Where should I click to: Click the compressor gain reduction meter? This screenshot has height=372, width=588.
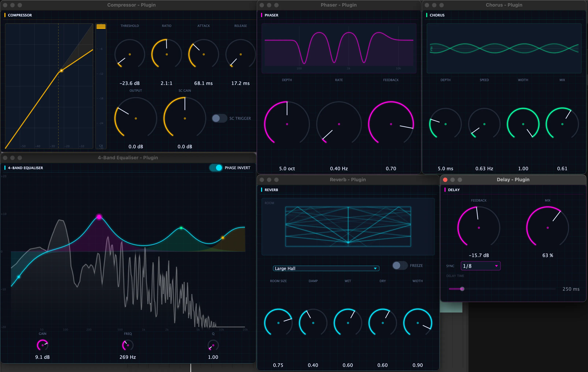point(101,86)
